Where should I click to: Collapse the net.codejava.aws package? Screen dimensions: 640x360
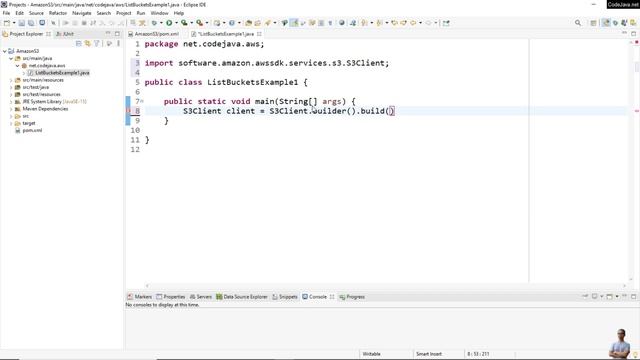coord(18,66)
